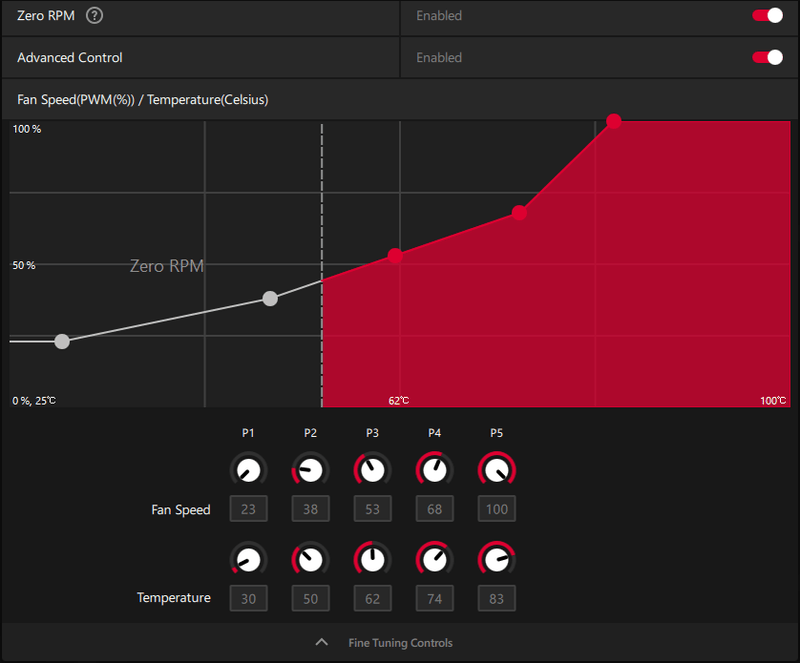
Task: Edit the Temperature field showing 83
Action: click(497, 598)
